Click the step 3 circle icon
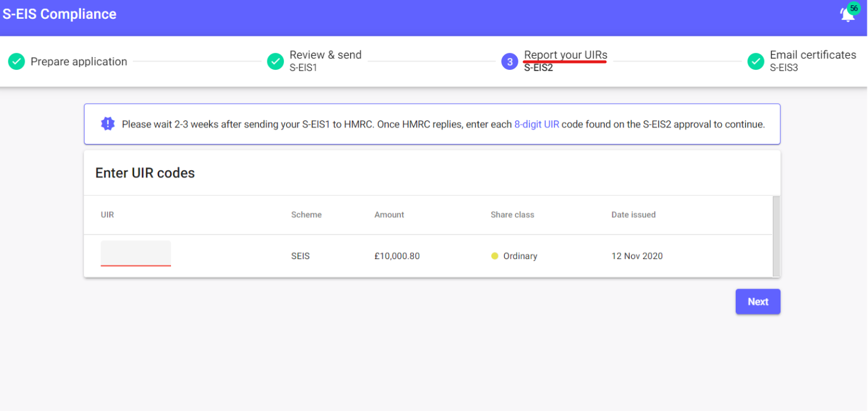 (x=510, y=61)
